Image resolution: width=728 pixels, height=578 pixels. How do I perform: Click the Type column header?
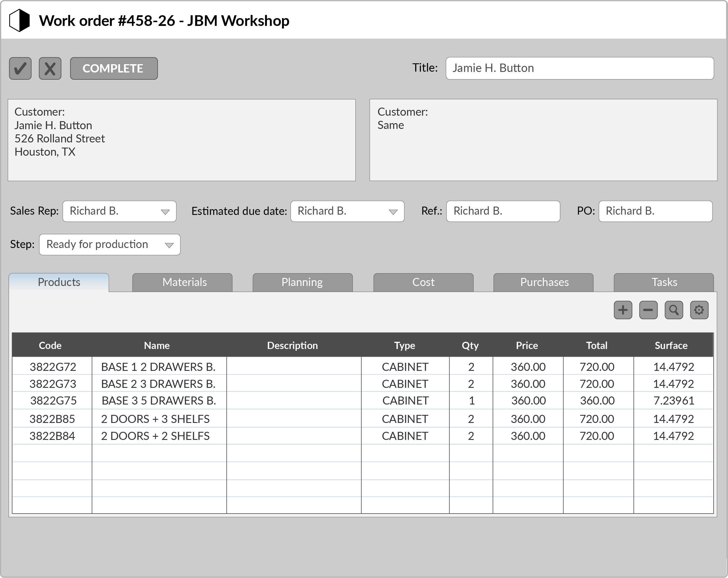405,345
